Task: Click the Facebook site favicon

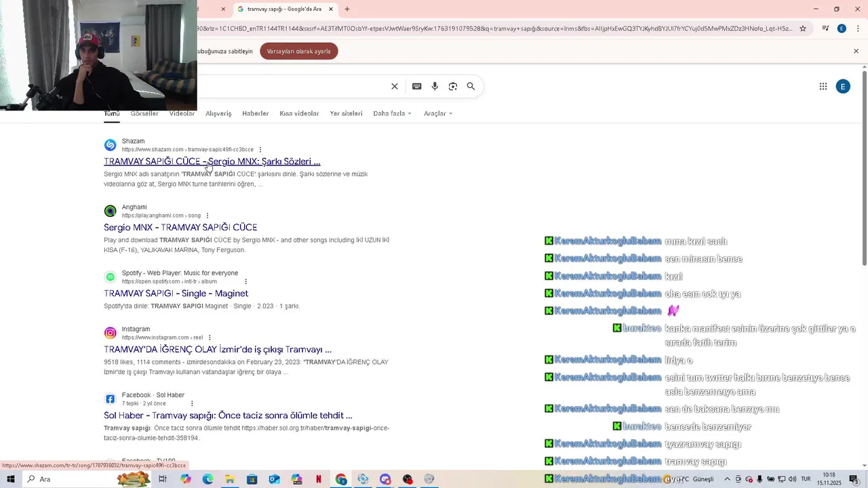Action: (x=110, y=399)
